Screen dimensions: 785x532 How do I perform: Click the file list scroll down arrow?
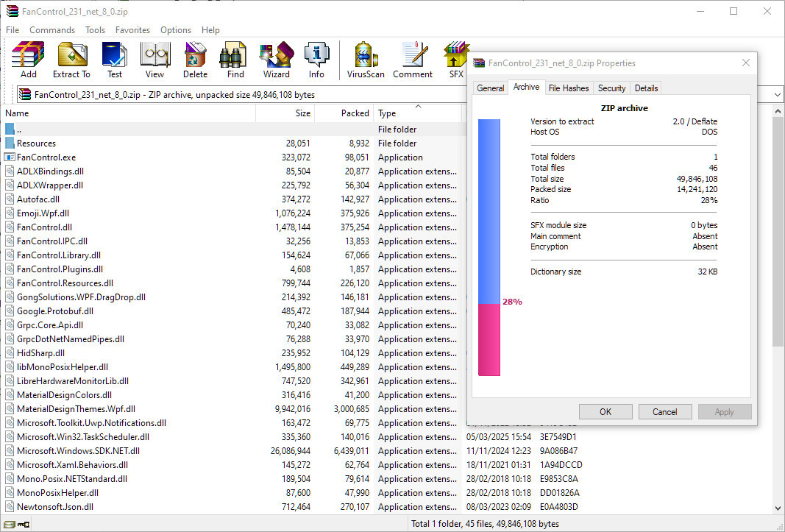click(x=778, y=508)
